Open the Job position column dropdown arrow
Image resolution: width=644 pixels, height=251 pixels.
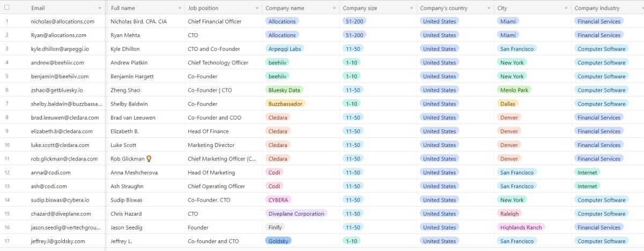(256, 8)
